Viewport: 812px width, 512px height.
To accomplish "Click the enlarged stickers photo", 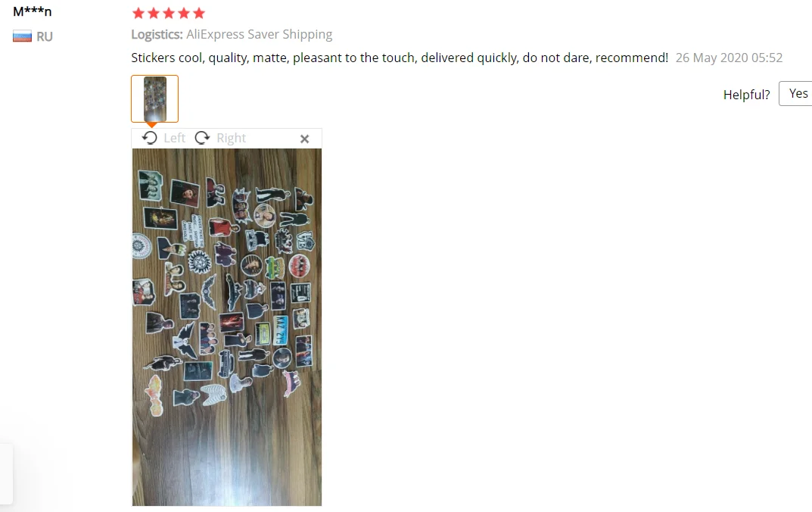I will tap(227, 327).
